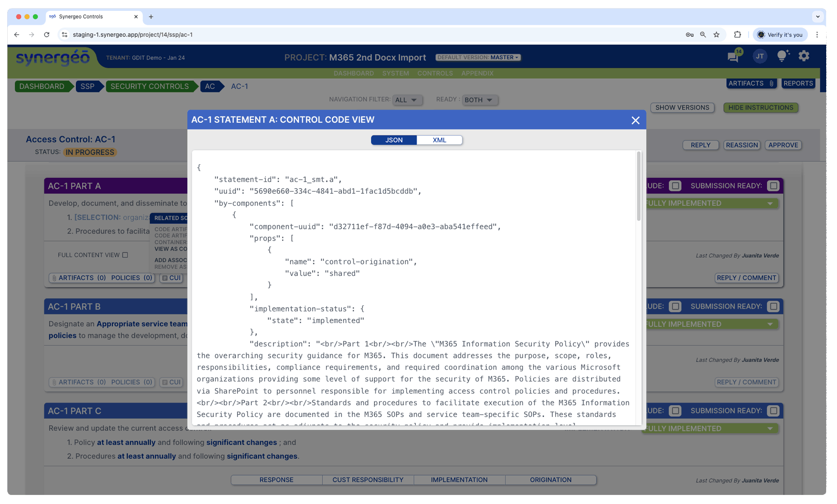
Task: Toggle Include checkbox for AC-1 Part B
Action: (675, 306)
